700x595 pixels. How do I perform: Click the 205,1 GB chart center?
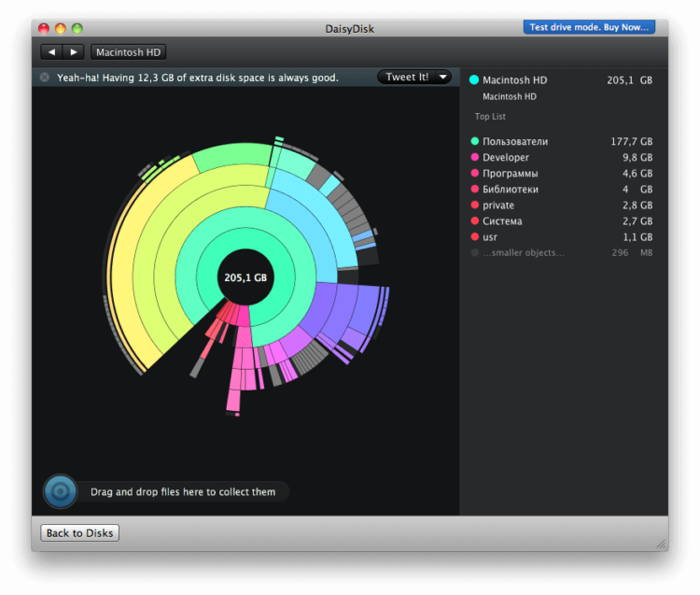[x=245, y=277]
